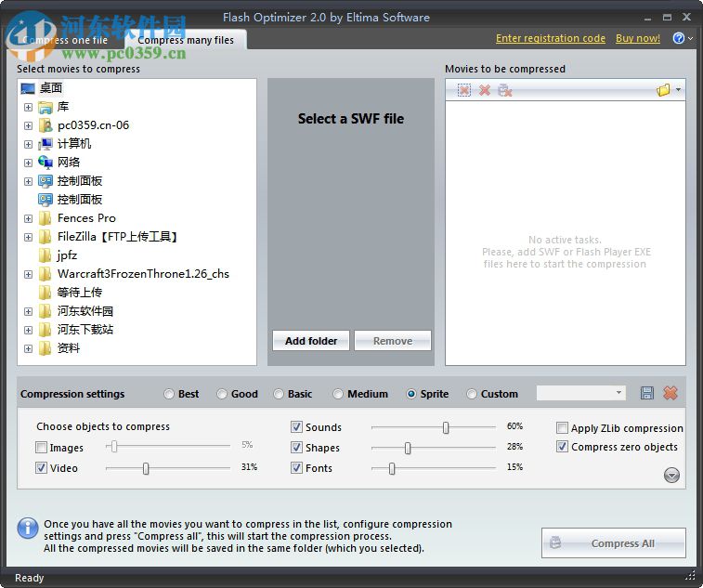
Task: Click the Sounds quality slider handle
Action: coord(446,427)
